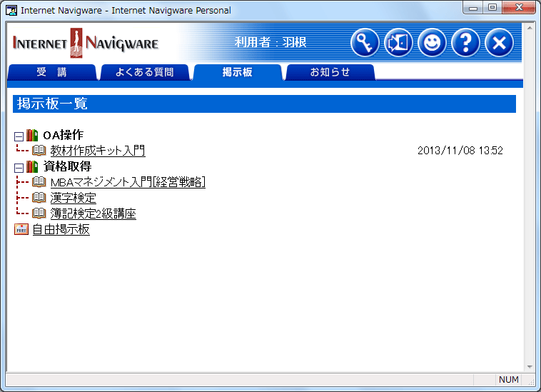Open the 簿記検定2級講座 board link
Image resolution: width=541 pixels, height=392 pixels.
point(93,213)
